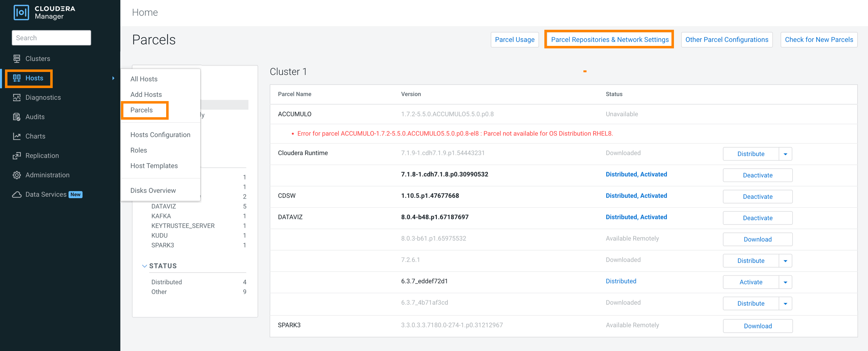The image size is (868, 351).
Task: Click the Parcel Name column header
Action: (x=294, y=94)
